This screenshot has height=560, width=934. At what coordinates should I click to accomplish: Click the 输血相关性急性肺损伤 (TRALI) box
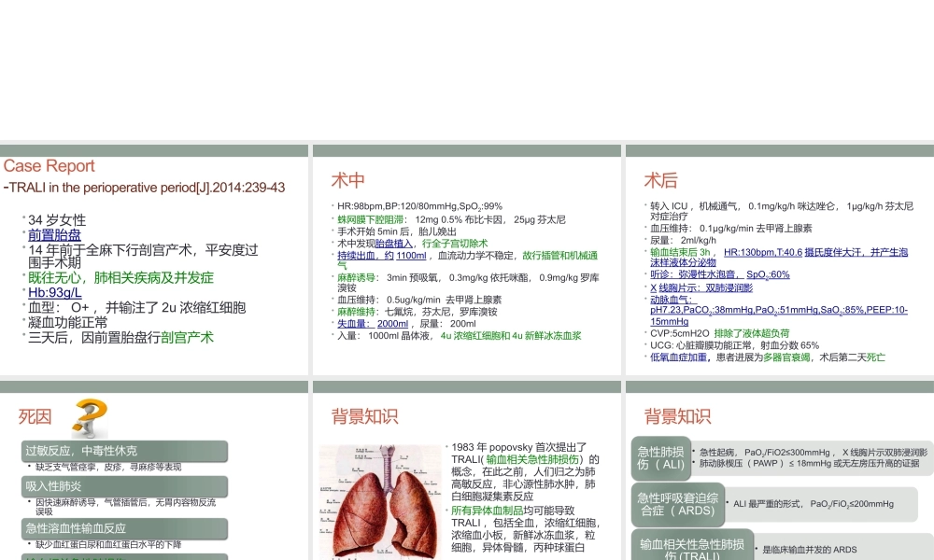692,549
